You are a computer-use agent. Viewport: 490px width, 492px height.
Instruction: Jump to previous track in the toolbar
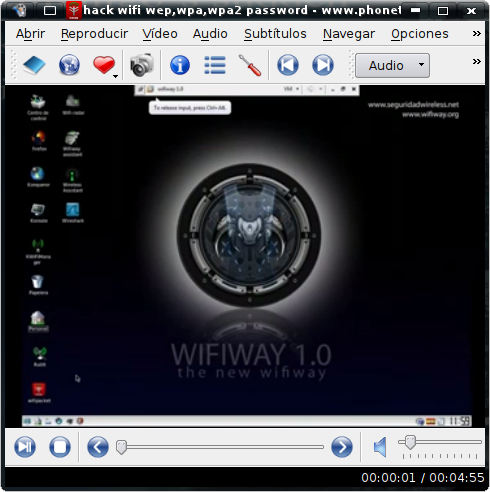click(x=288, y=65)
